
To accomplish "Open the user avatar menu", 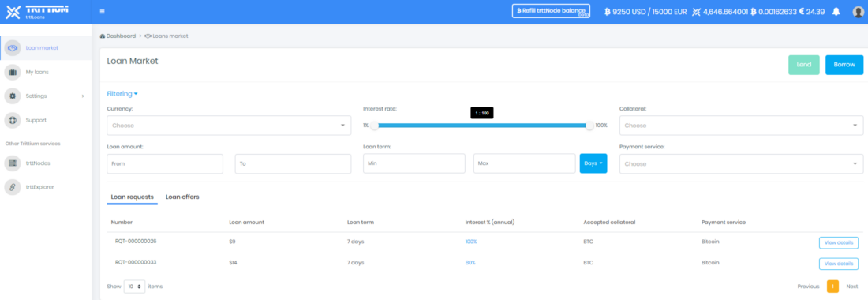I will pyautogui.click(x=858, y=12).
